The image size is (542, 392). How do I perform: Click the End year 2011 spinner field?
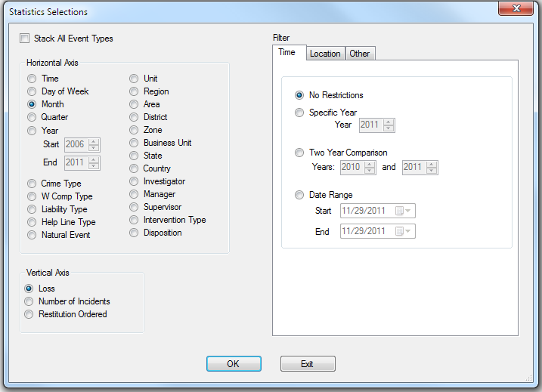coord(82,162)
